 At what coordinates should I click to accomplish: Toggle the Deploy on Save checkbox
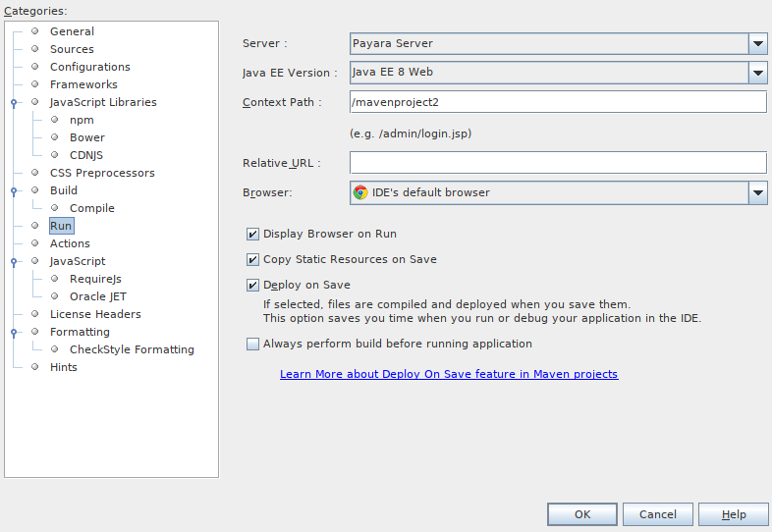pos(252,285)
